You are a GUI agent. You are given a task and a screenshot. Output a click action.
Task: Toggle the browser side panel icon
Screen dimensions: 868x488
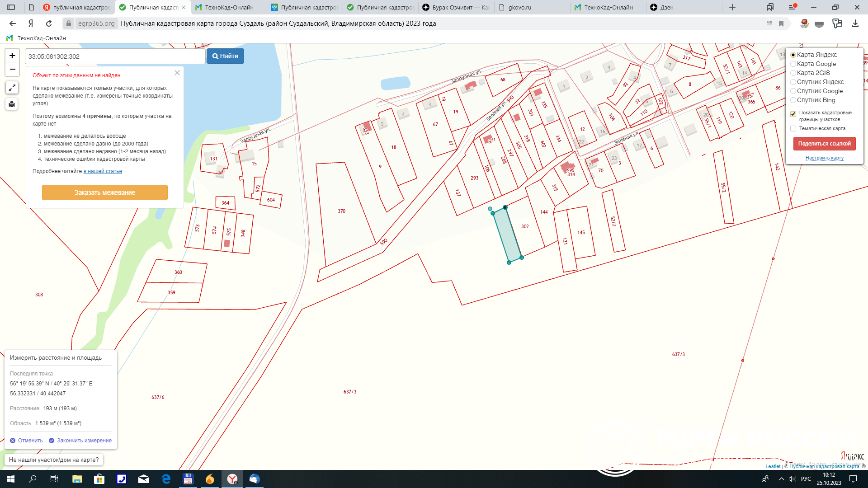tap(11, 7)
